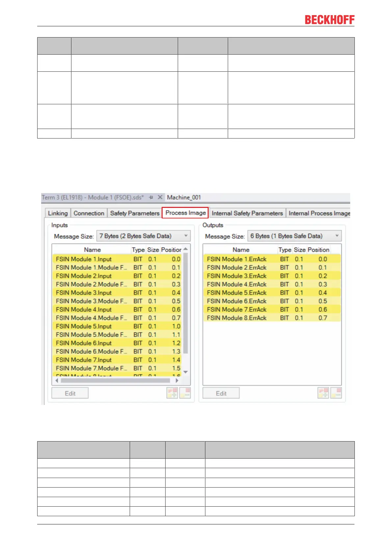Select the Process Image tab
Image resolution: width=392 pixels, height=554 pixels.
(186, 213)
